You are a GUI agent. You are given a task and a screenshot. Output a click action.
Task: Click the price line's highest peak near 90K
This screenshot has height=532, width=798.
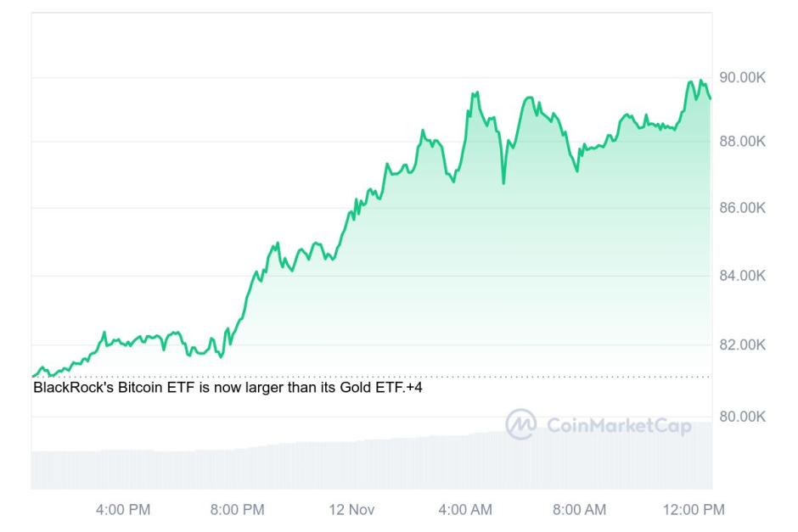[701, 81]
